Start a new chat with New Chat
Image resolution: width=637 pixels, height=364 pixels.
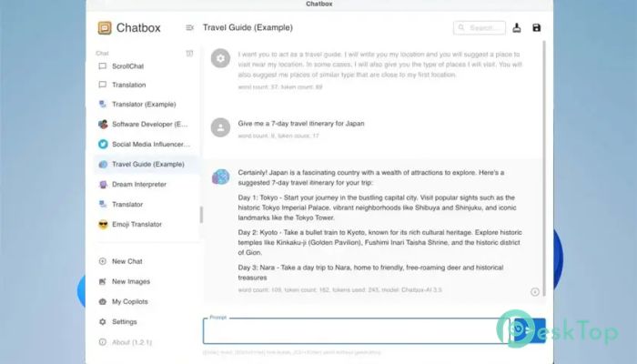tap(147, 261)
